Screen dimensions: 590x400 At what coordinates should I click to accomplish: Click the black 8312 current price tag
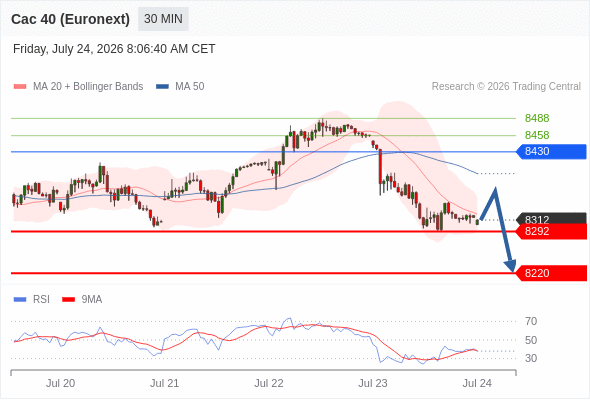pyautogui.click(x=551, y=219)
